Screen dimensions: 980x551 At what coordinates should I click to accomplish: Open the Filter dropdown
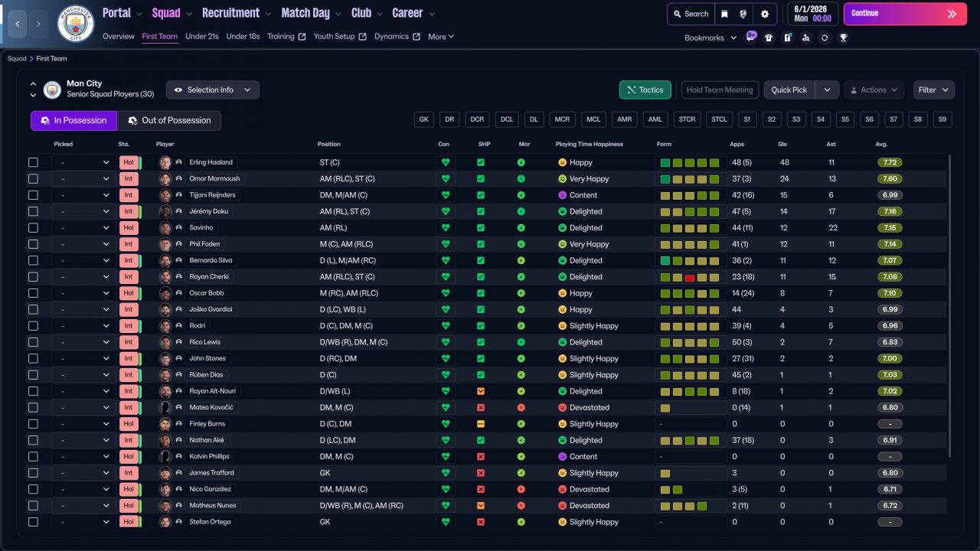coord(933,90)
